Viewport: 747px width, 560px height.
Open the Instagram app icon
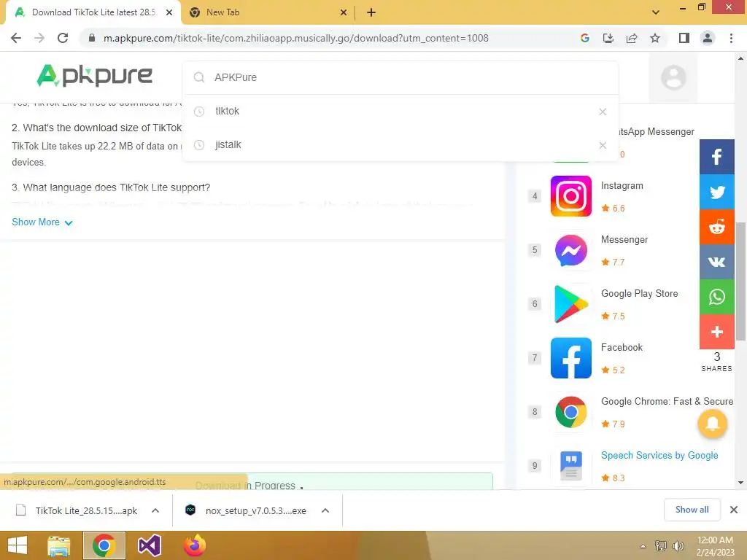coord(570,196)
